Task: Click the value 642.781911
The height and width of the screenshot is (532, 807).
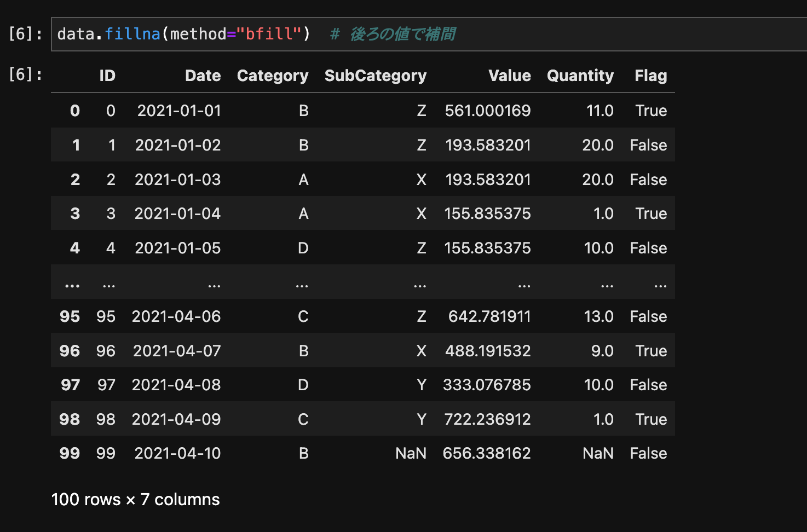Action: (489, 316)
